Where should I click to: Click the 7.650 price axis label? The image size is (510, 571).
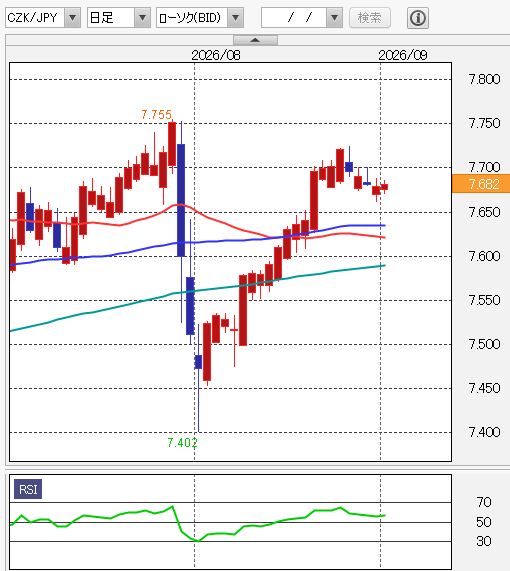click(484, 212)
